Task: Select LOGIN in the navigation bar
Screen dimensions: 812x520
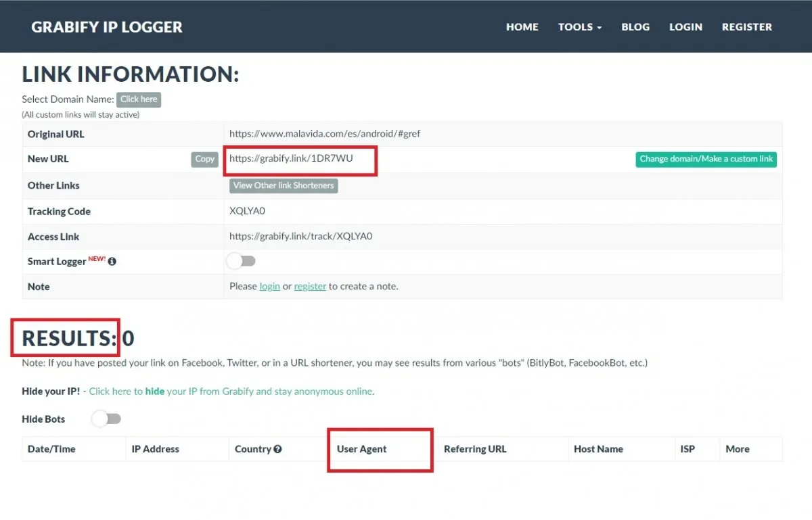Action: [685, 27]
